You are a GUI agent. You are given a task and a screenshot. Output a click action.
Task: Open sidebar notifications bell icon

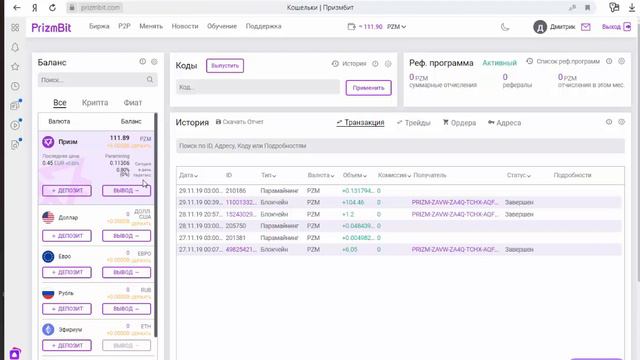(15, 47)
